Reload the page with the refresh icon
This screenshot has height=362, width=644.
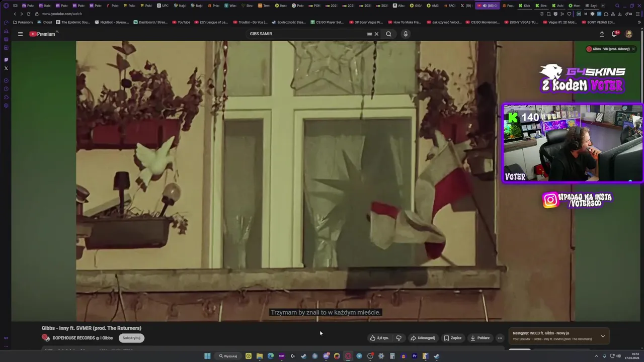(28, 14)
